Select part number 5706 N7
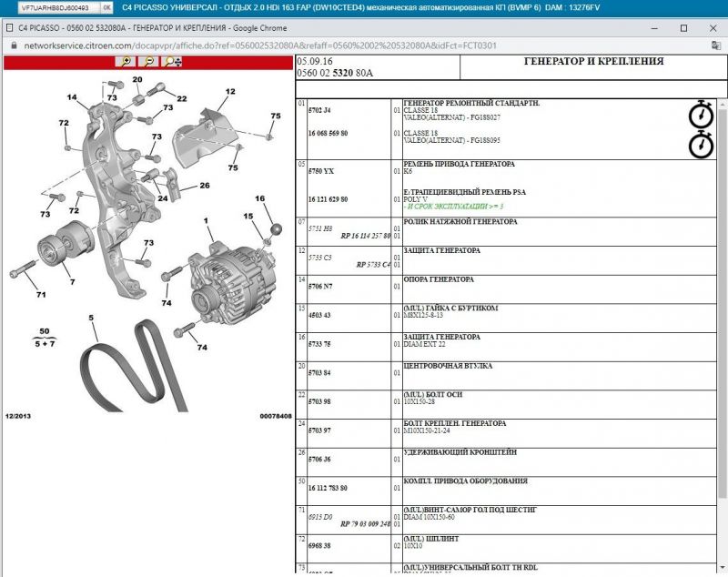The width and height of the screenshot is (728, 577). point(324,285)
